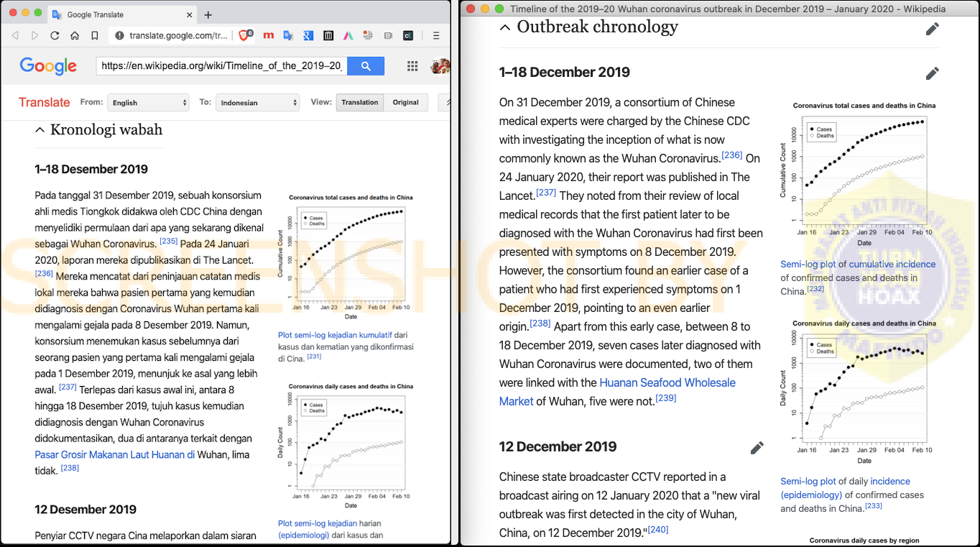Switch view to Translation
980x547 pixels.
[359, 102]
